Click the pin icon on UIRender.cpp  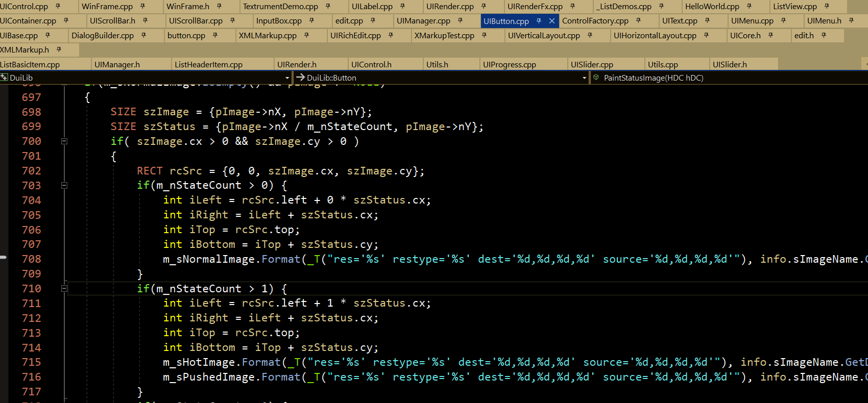click(x=484, y=7)
